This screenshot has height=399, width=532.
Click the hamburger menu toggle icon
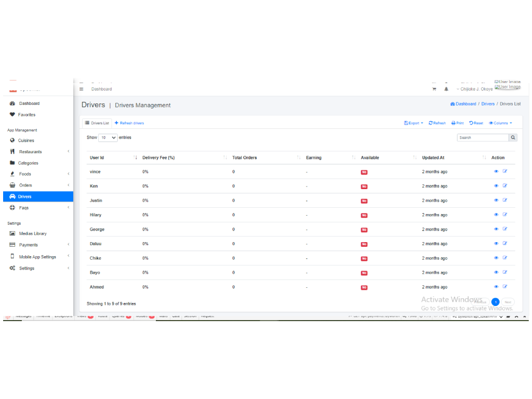tap(82, 89)
